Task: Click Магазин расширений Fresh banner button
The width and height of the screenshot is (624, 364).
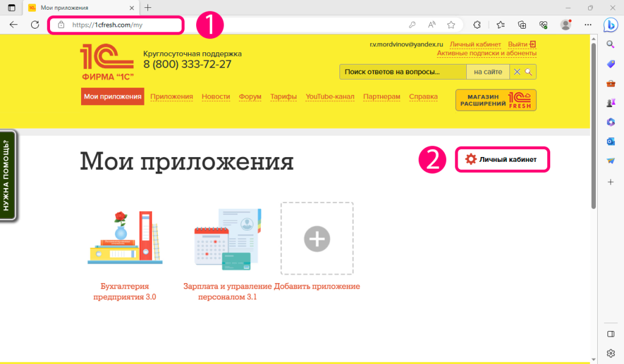Action: coord(496,100)
